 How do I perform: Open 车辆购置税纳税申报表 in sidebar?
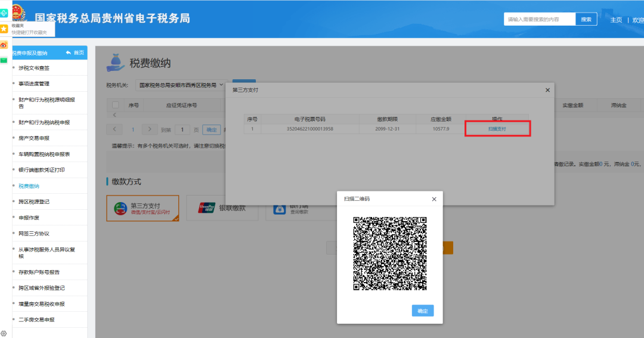click(x=44, y=154)
